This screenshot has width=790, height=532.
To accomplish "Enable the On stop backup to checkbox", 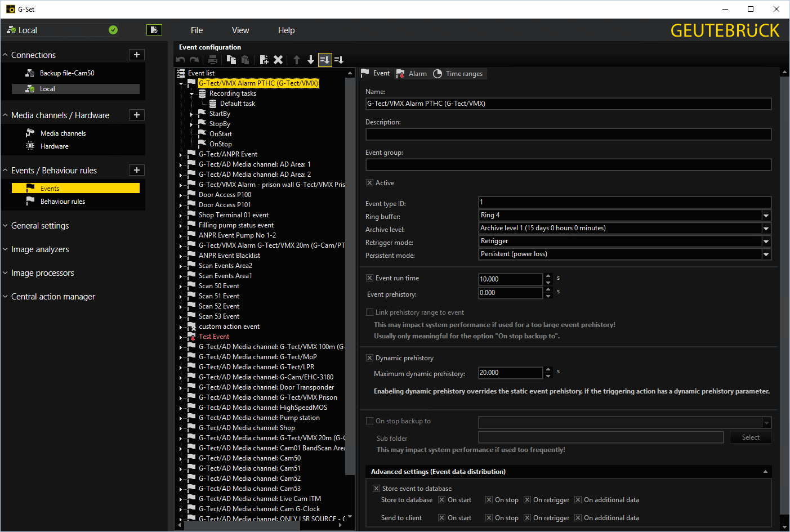I will [369, 421].
